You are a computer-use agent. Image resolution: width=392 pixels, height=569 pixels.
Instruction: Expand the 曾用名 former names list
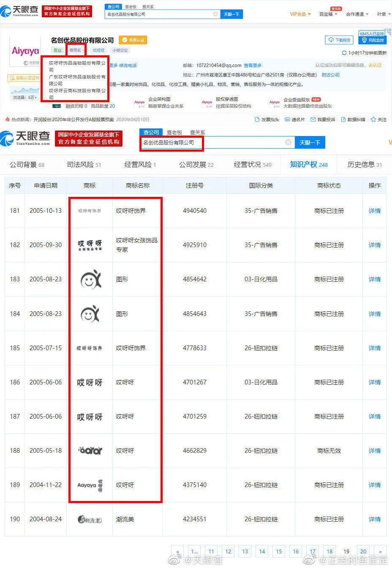pos(76,50)
